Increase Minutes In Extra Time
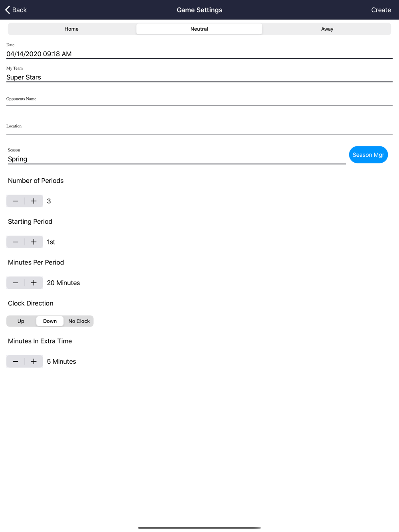 (x=34, y=361)
